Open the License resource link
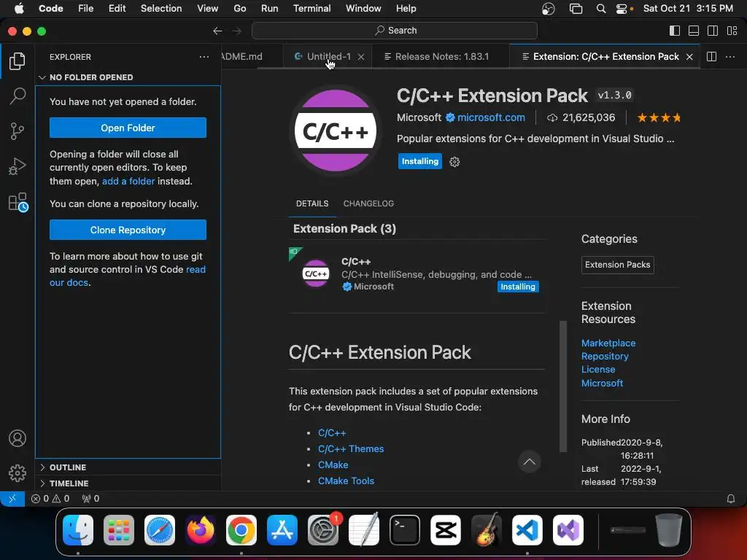 coord(598,370)
